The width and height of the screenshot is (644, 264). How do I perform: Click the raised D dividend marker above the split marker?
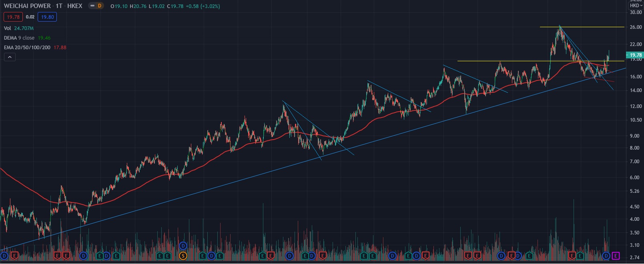[183, 246]
